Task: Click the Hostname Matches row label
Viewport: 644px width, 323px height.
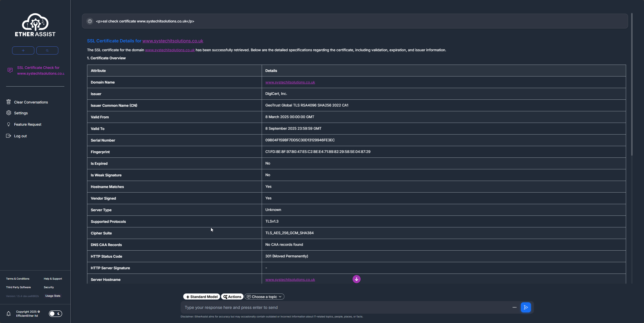Action: click(x=108, y=187)
